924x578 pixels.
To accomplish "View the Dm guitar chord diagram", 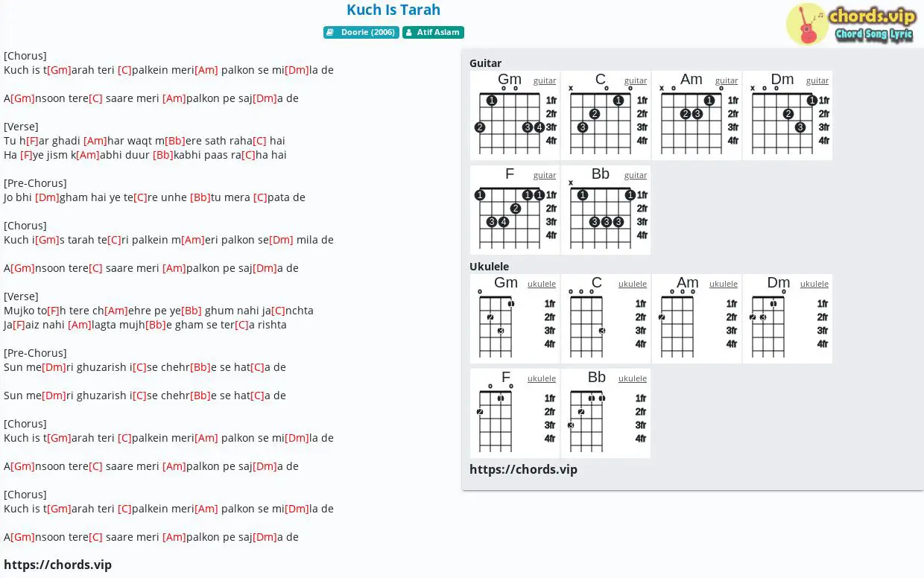I will [788, 115].
